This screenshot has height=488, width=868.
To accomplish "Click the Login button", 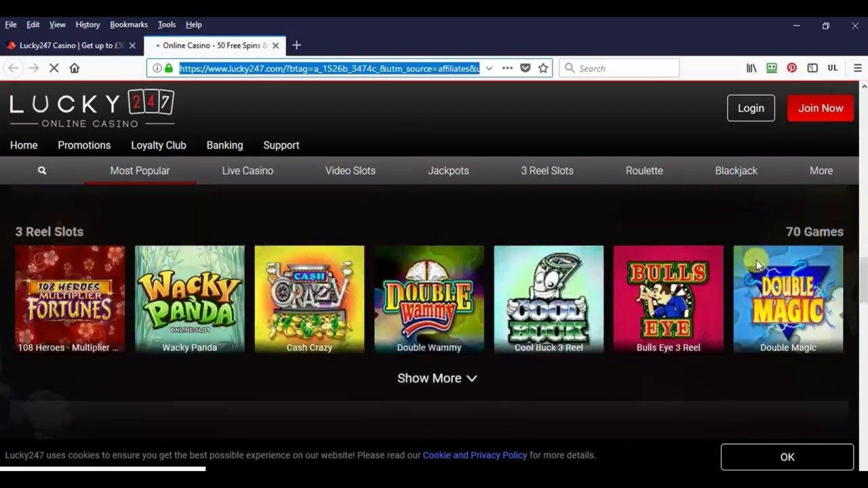I will (x=751, y=108).
